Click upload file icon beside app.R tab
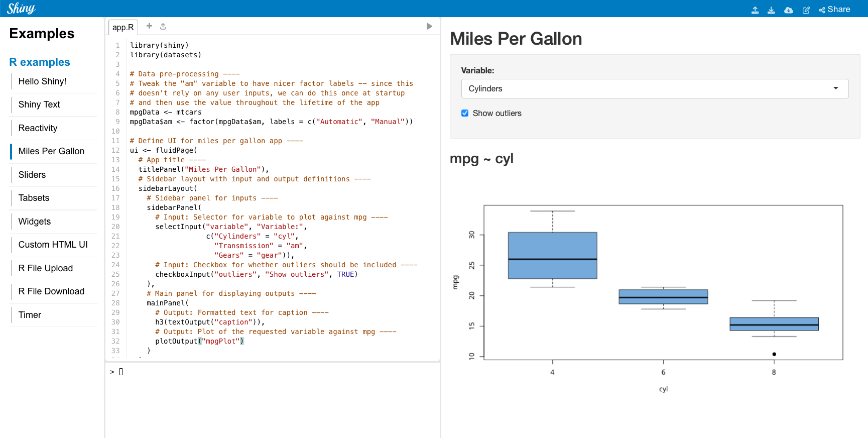 163,26
